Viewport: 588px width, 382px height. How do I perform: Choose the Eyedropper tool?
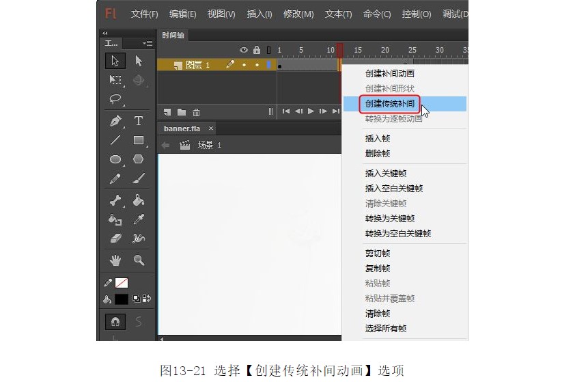(x=139, y=219)
